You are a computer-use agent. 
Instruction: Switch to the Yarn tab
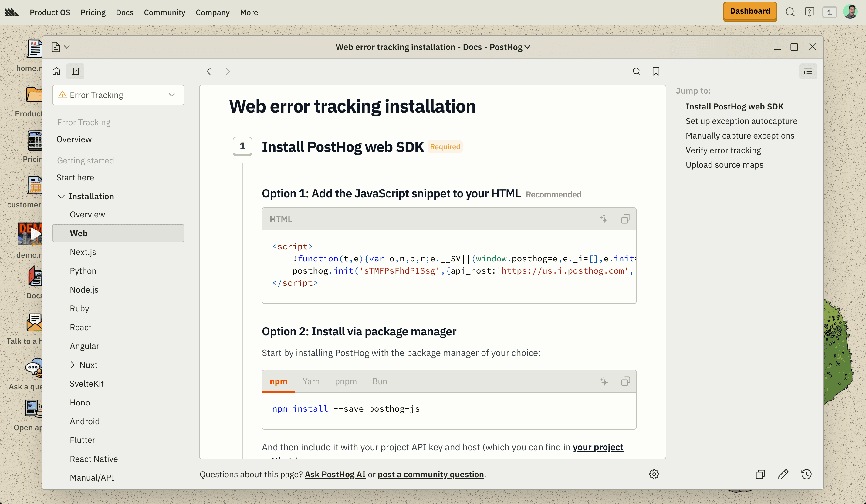(311, 381)
